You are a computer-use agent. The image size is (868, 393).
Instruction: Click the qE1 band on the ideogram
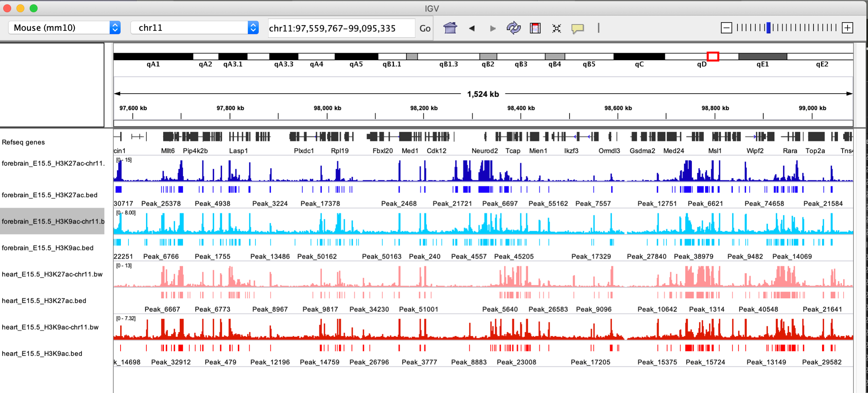click(763, 56)
